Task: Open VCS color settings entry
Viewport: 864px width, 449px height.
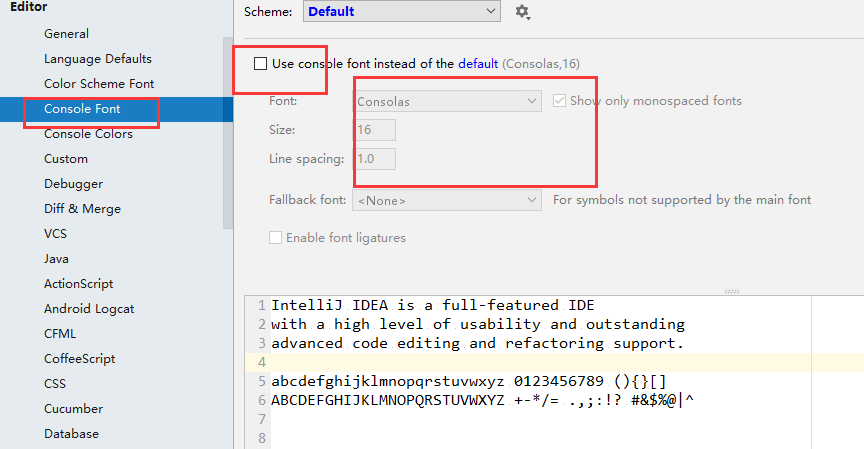Action: (x=55, y=234)
